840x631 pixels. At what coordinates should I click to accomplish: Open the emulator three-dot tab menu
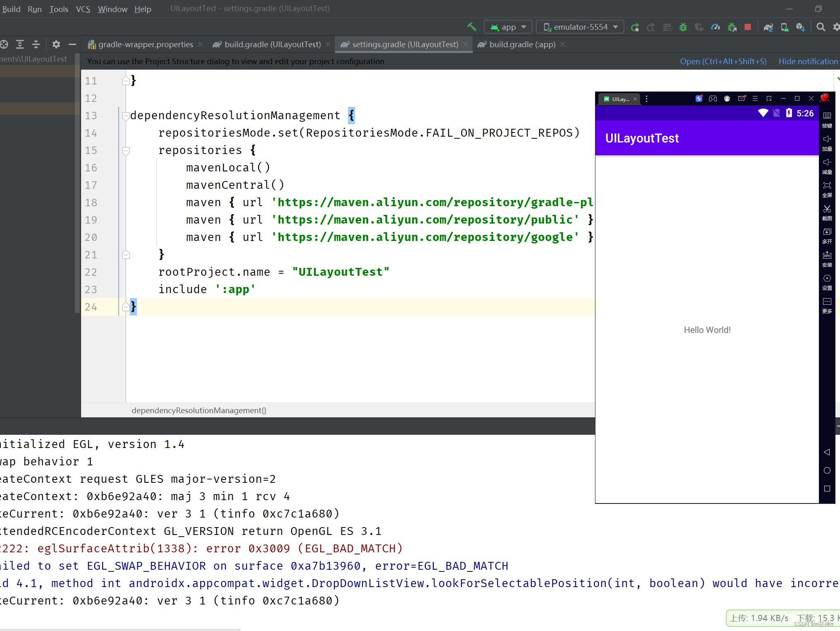coord(646,99)
